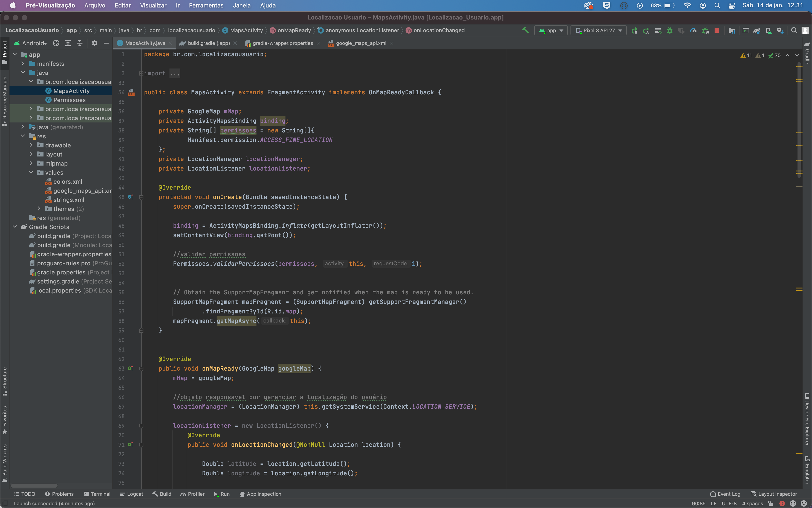
Task: Click the green Debug app bug icon
Action: click(670, 31)
